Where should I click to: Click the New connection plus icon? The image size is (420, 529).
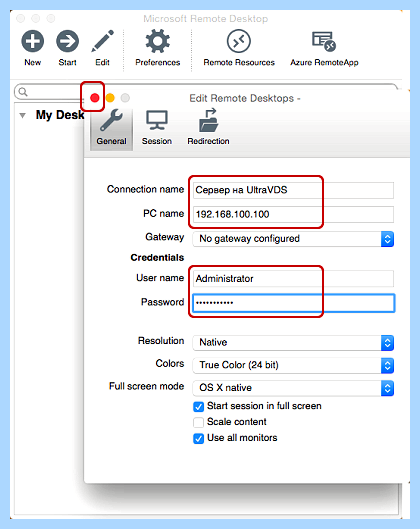[x=32, y=41]
